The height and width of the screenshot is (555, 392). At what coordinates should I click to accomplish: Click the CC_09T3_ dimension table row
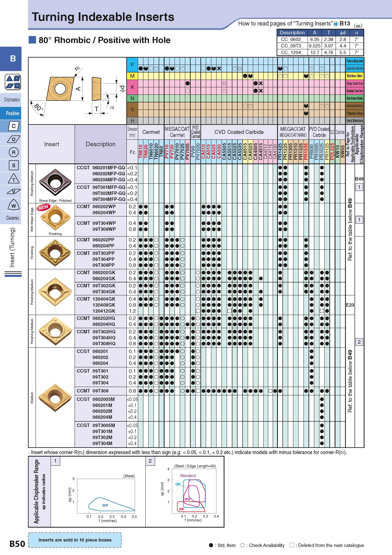coord(320,46)
